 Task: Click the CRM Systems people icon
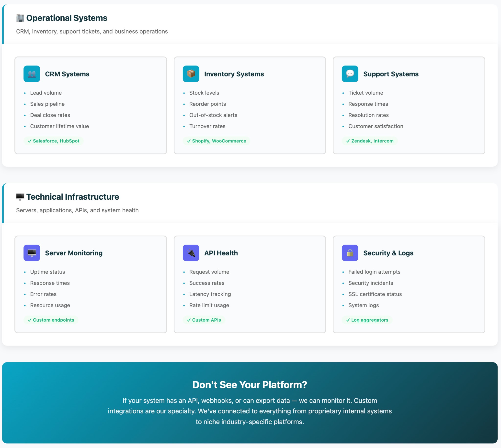(x=32, y=74)
